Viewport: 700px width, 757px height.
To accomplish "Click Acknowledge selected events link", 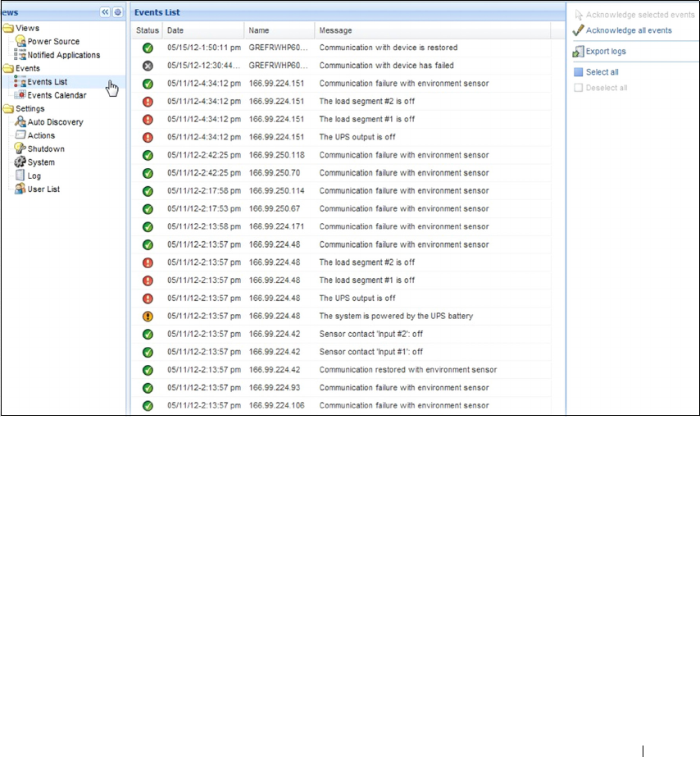I will [x=640, y=15].
